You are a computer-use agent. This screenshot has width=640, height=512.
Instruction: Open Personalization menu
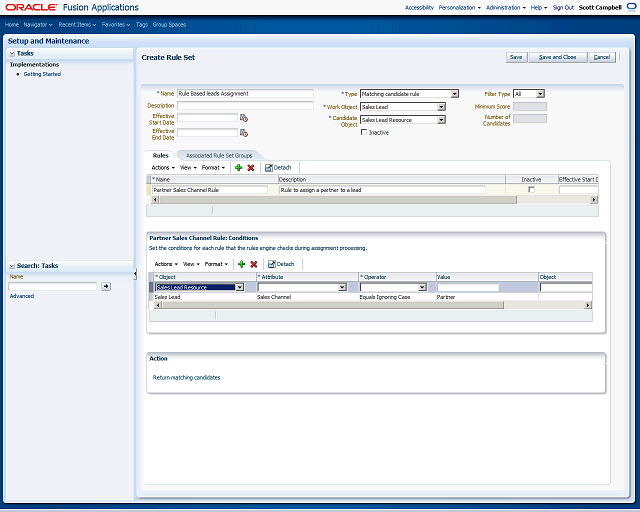[460, 7]
